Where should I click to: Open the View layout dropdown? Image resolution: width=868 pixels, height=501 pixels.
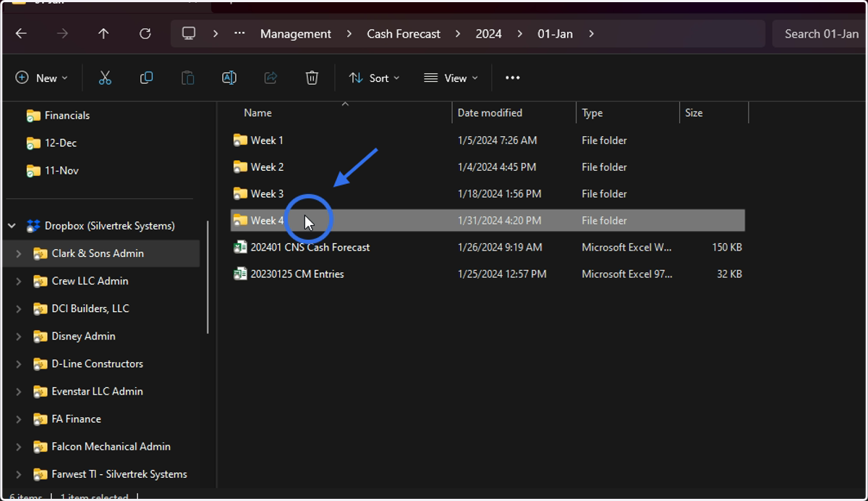(451, 77)
